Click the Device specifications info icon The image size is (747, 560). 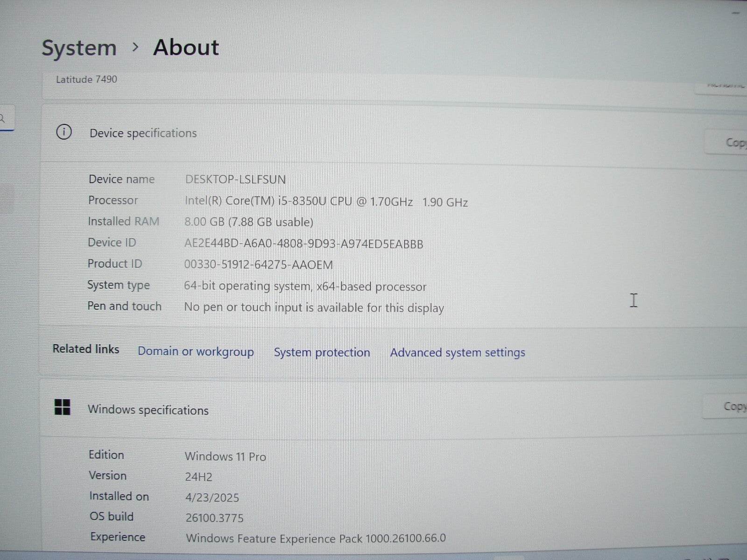coord(63,133)
